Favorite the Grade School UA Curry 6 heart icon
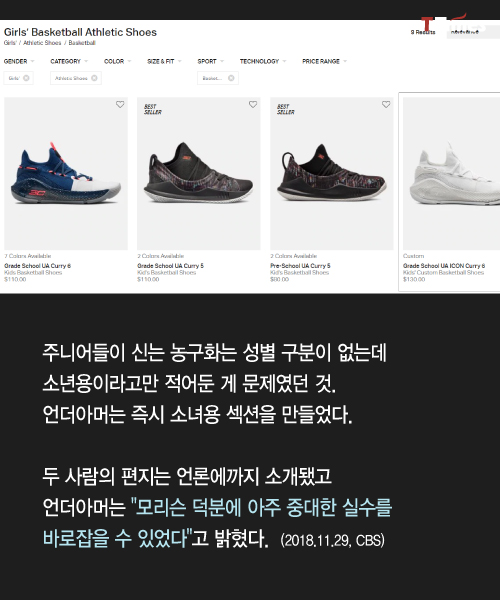This screenshot has height=600, width=500. (x=120, y=104)
